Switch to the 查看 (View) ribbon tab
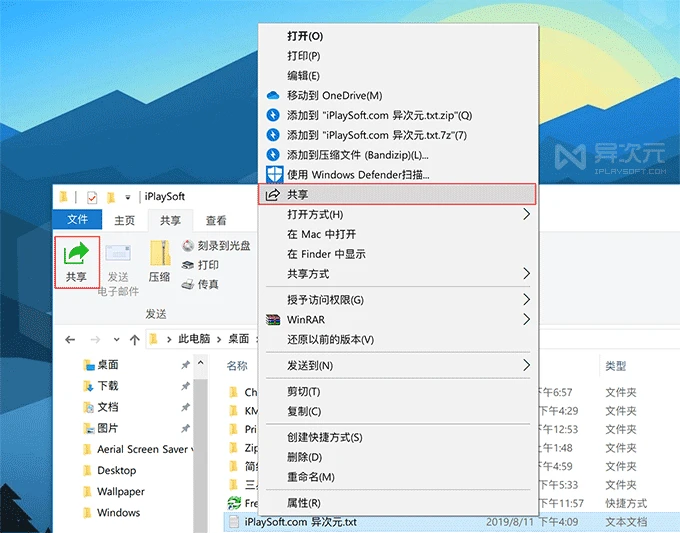Image resolution: width=680 pixels, height=533 pixels. click(x=216, y=221)
